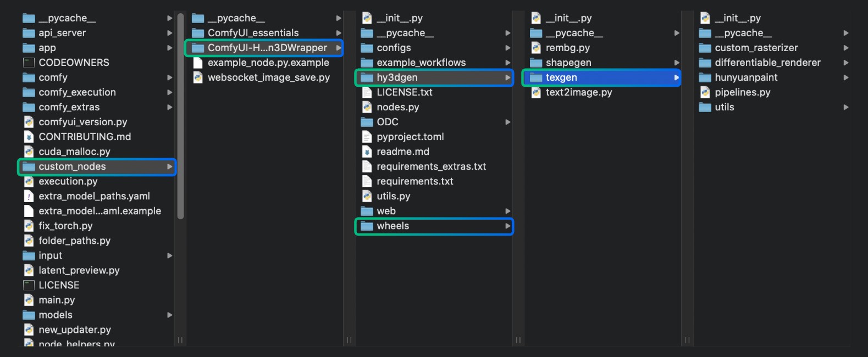Click the hunyuanpaint folder icon
Image resolution: width=868 pixels, height=357 pixels.
705,77
